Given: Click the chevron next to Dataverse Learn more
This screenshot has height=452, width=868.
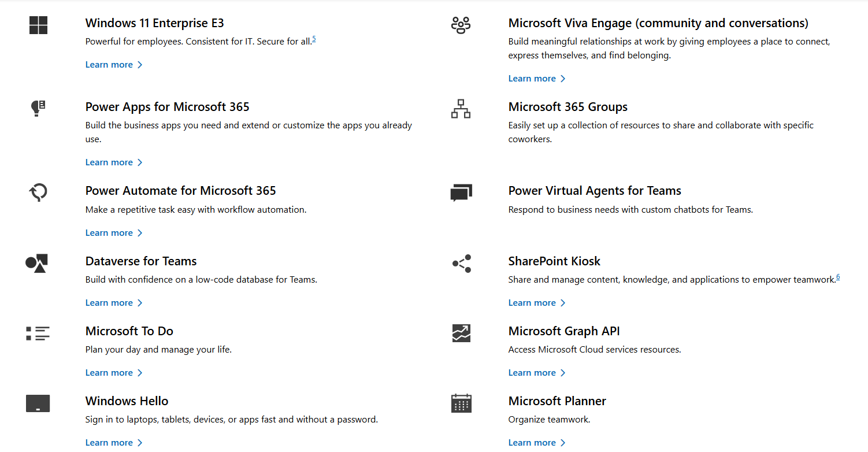Looking at the screenshot, I should [140, 302].
